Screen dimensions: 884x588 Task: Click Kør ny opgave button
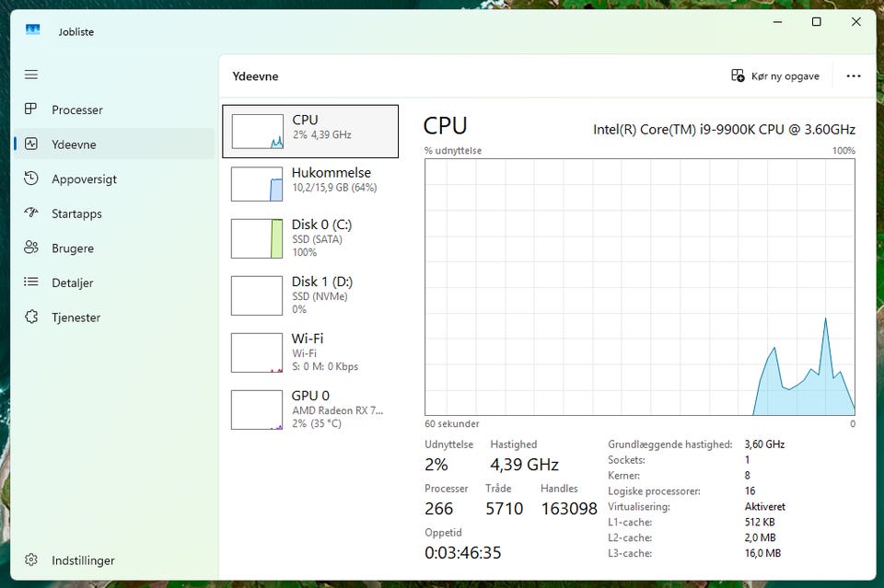(x=775, y=76)
